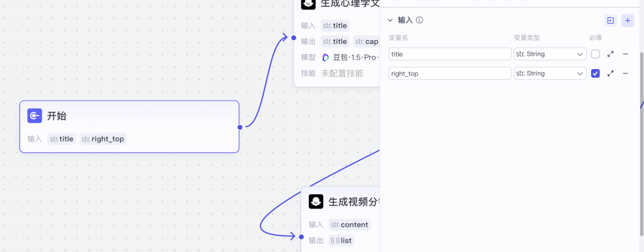Uncheck the required box for right_top
Screen dimensions: 644x252
pyautogui.click(x=595, y=74)
